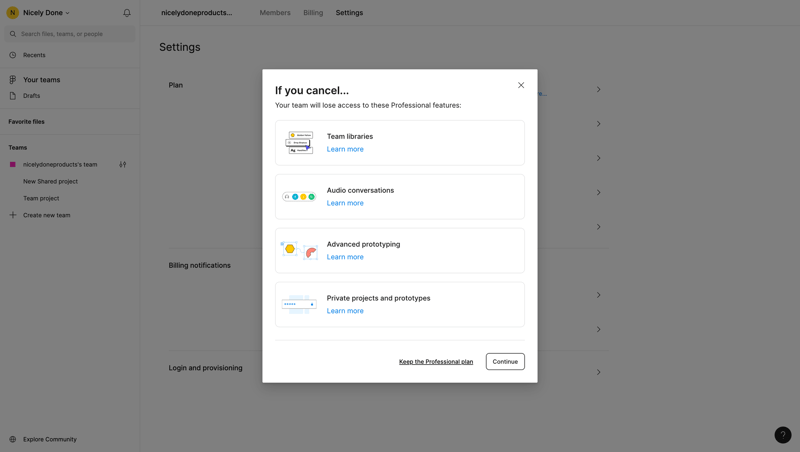Viewport: 800px width, 452px height.
Task: Click the Audio conversations illustration
Action: pyautogui.click(x=299, y=196)
